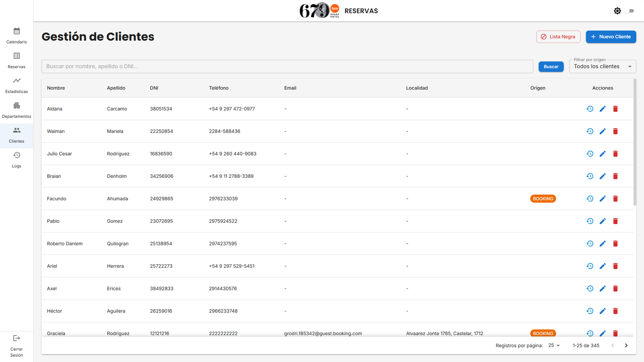Click the settings gear icon
Screen dimensions: 644x362
click(617, 11)
